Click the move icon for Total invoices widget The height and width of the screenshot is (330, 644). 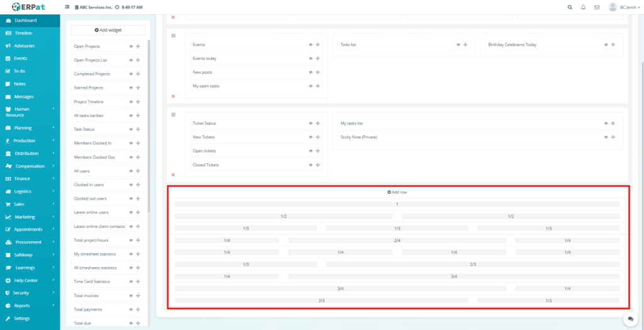pyautogui.click(x=138, y=295)
